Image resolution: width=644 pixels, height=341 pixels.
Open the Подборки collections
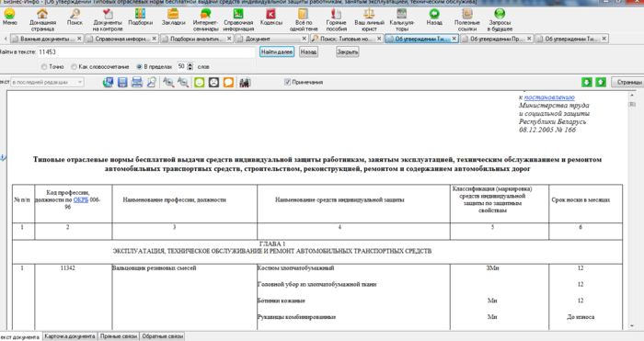tap(141, 17)
